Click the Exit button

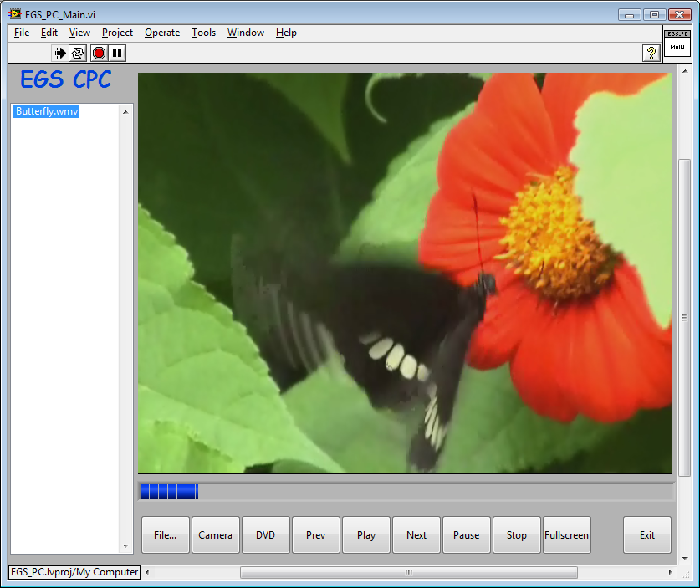(646, 535)
